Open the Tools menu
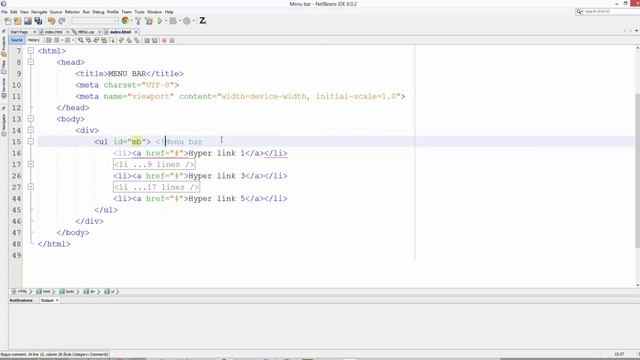This screenshot has height=360, width=640. point(140,12)
